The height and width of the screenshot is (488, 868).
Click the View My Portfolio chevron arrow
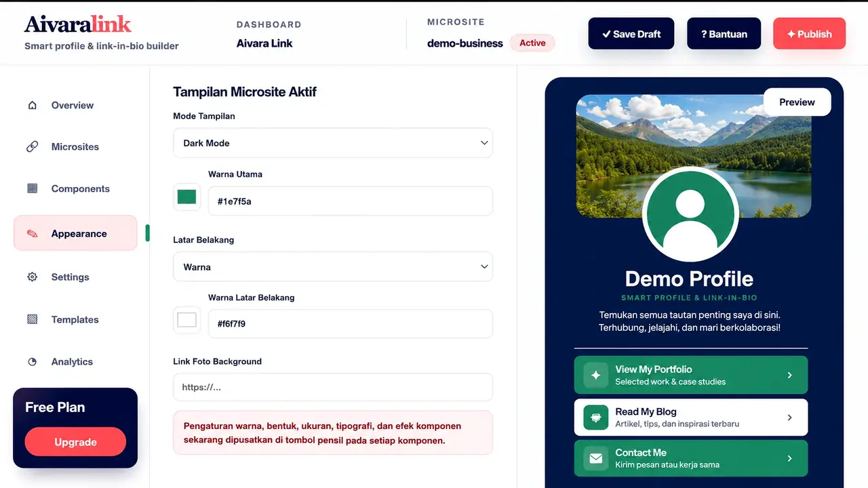(789, 375)
